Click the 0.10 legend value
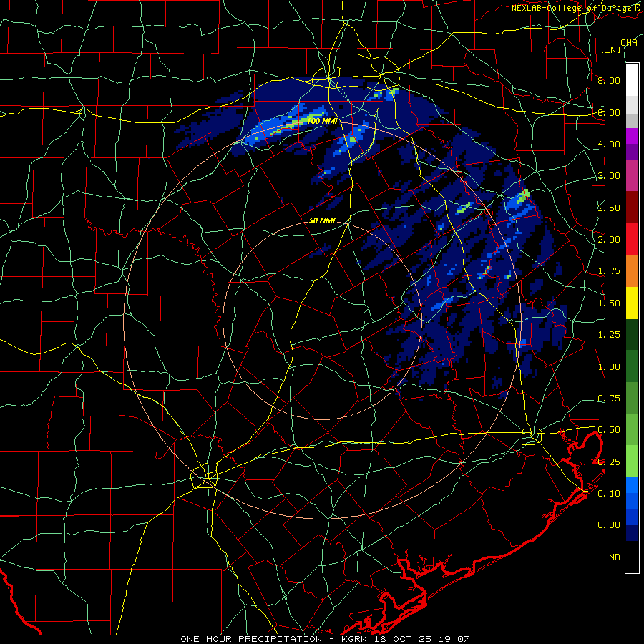This screenshot has width=644, height=644. pos(609,493)
